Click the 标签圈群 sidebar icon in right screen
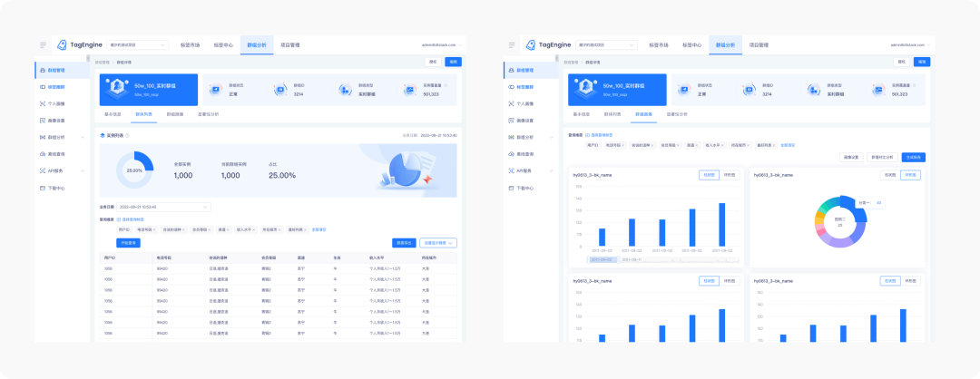 click(511, 87)
